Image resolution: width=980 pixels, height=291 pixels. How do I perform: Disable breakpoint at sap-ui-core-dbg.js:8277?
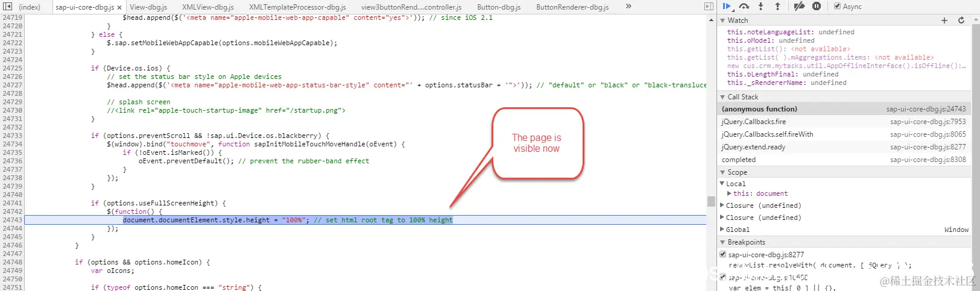(723, 254)
